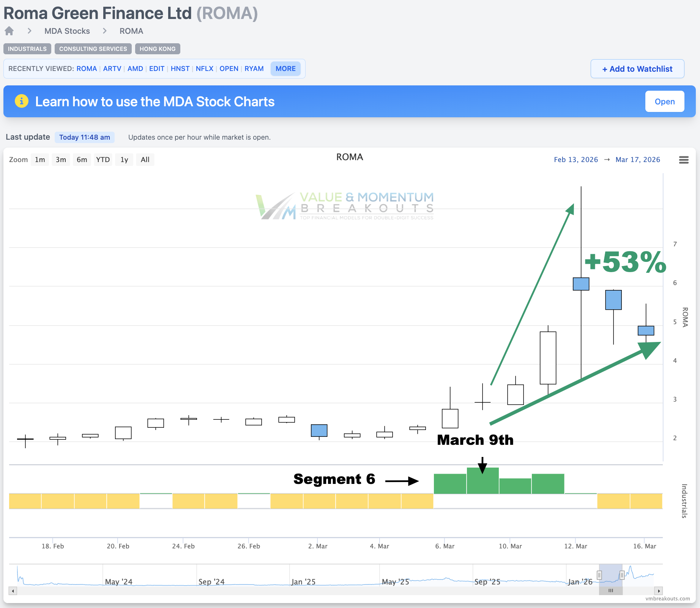Click the CONSULTING SERVICES tag
Viewport: 700px width, 608px height.
click(93, 49)
